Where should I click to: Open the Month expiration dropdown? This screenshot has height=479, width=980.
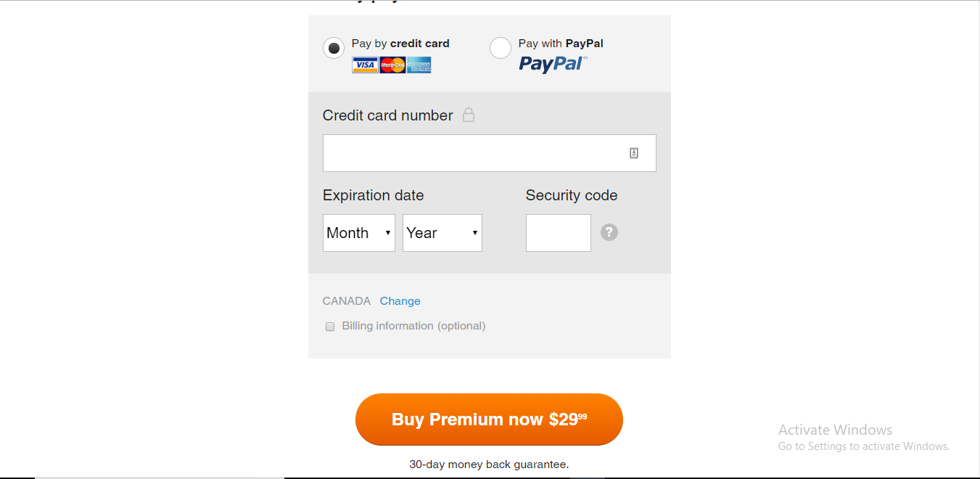coord(359,233)
